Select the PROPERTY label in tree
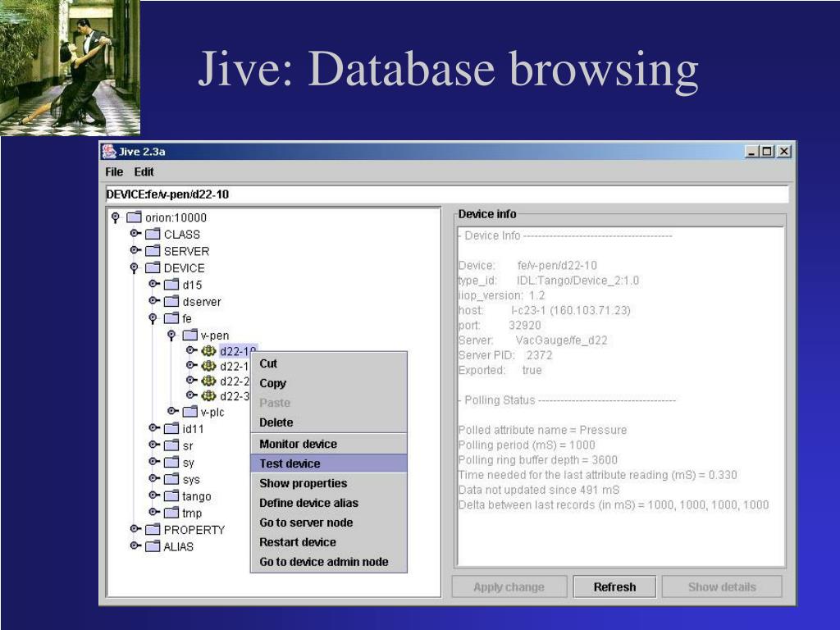This screenshot has height=630, width=840. (194, 530)
